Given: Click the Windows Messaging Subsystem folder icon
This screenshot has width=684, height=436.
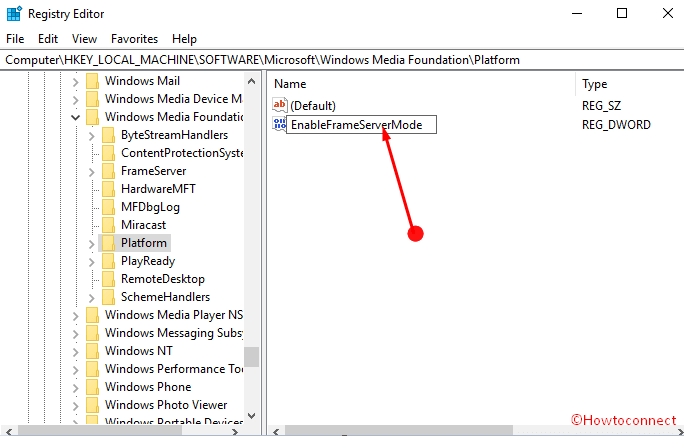Looking at the screenshot, I should click(x=92, y=333).
